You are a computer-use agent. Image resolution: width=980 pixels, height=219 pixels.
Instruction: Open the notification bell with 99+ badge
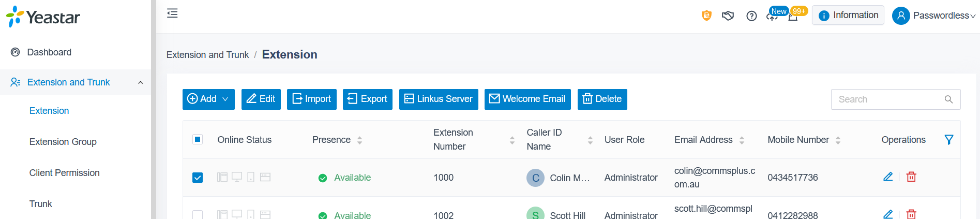(x=793, y=17)
